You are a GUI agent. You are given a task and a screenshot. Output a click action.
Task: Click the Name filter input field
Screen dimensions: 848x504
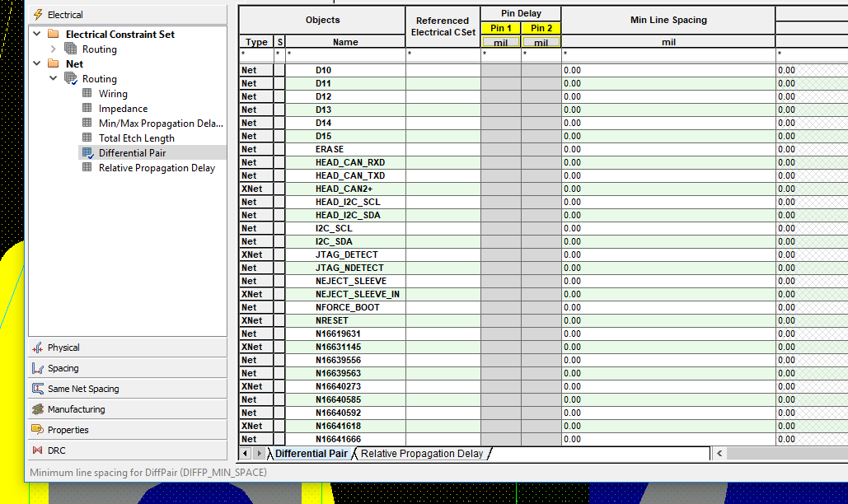tap(345, 54)
